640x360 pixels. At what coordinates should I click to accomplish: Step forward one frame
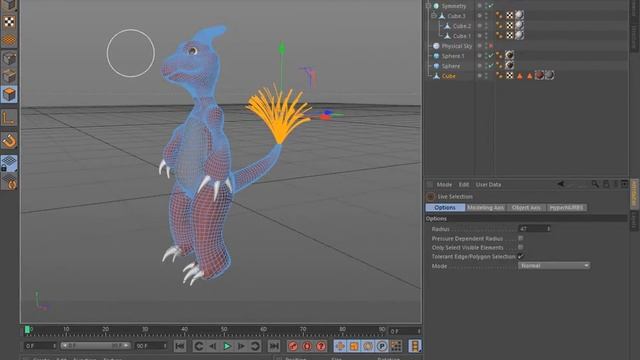[241, 346]
